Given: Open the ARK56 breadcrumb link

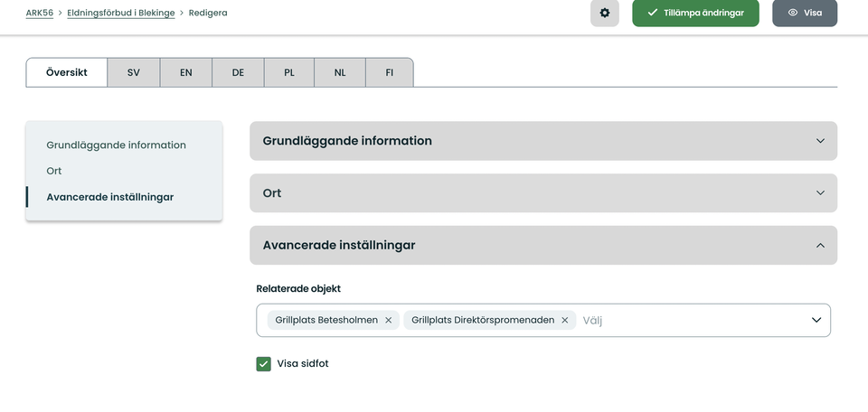Looking at the screenshot, I should pos(39,13).
